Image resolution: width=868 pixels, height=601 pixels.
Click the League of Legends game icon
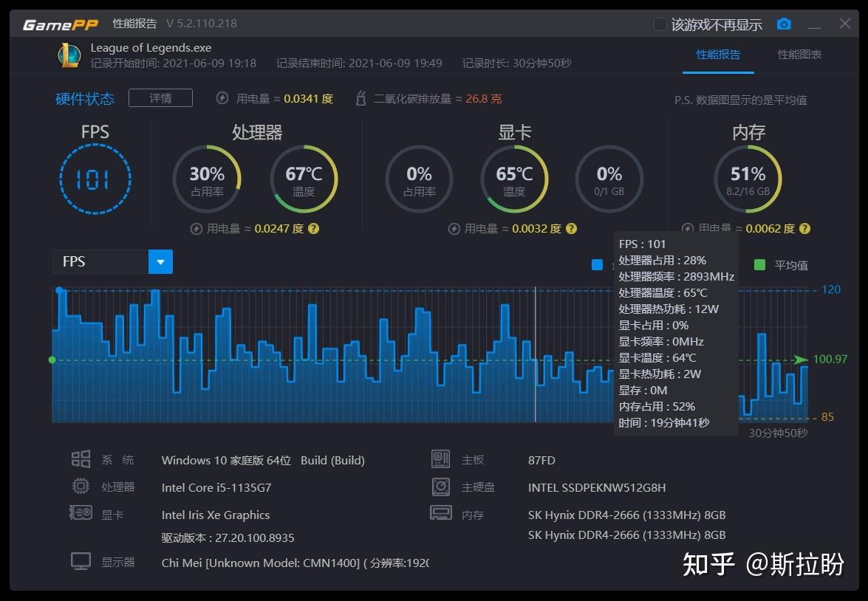click(x=69, y=55)
